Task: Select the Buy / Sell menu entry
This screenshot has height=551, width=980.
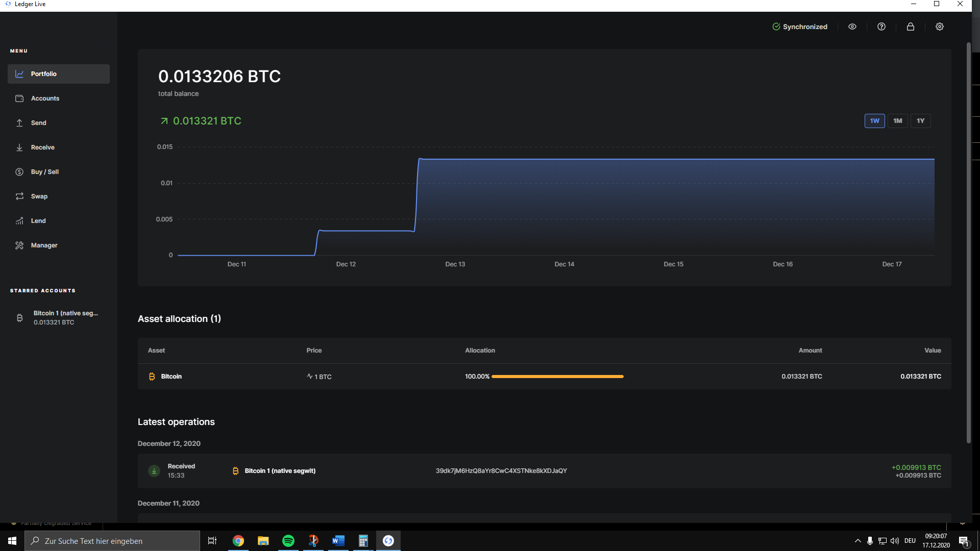Action: 44,172
